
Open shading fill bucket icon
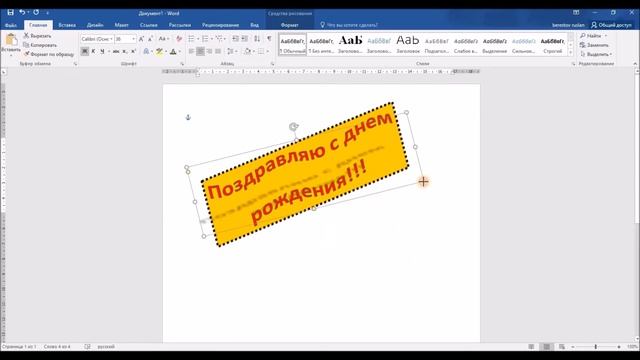247,51
